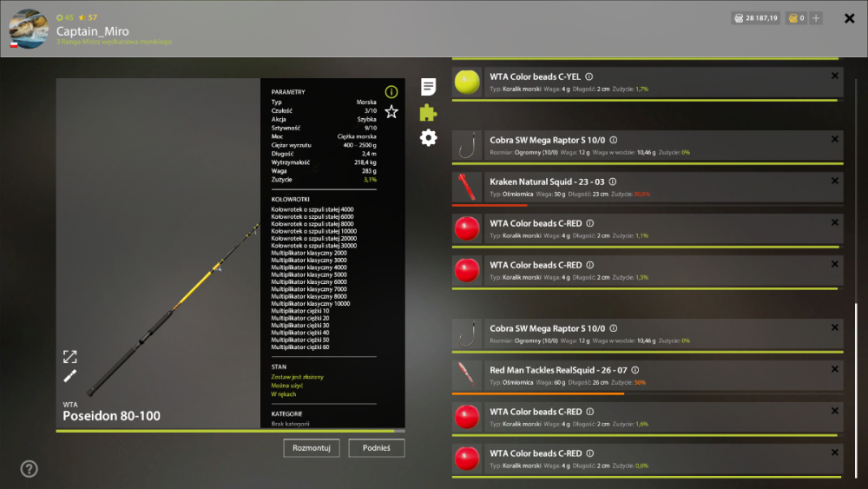This screenshot has height=489, width=868.
Task: Click the gold coin balance indicator
Action: pos(796,18)
